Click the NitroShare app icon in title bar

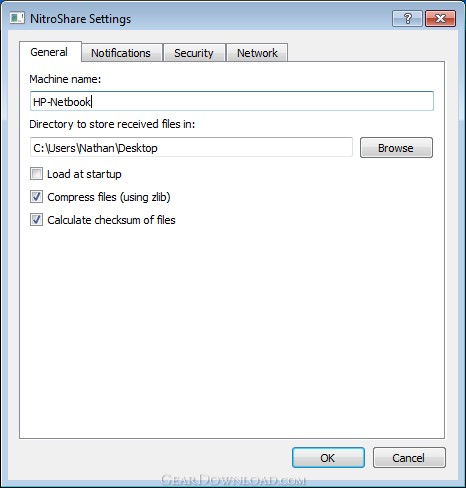click(x=17, y=18)
